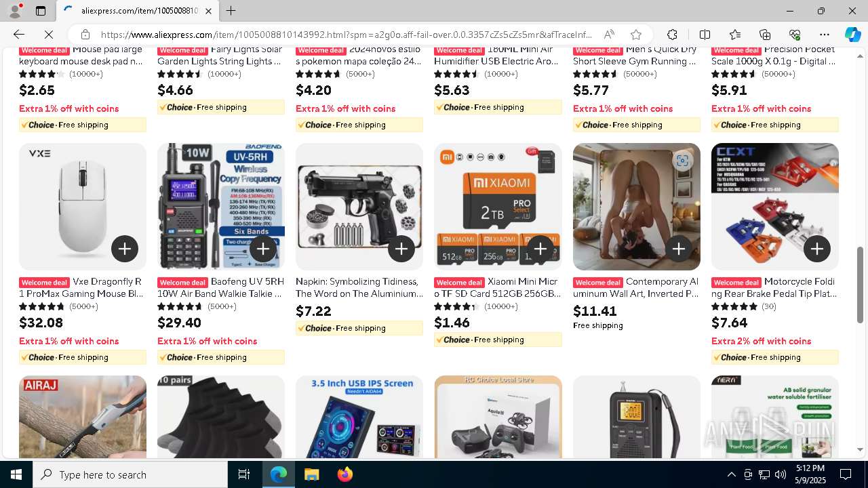Toggle read aloud icon in address bar

tap(609, 35)
